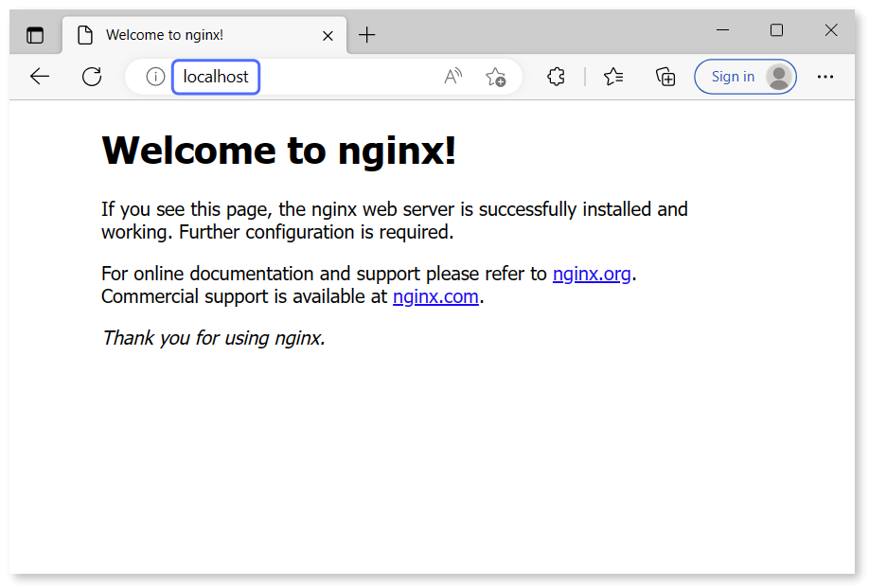Click inside the localhost address bar
Image resolution: width=869 pixels, height=588 pixels.
coord(216,77)
